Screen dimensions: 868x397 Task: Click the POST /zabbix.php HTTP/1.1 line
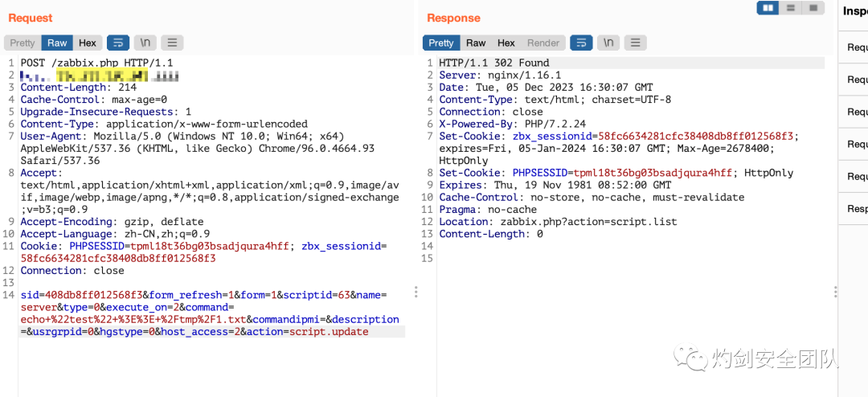click(x=97, y=63)
